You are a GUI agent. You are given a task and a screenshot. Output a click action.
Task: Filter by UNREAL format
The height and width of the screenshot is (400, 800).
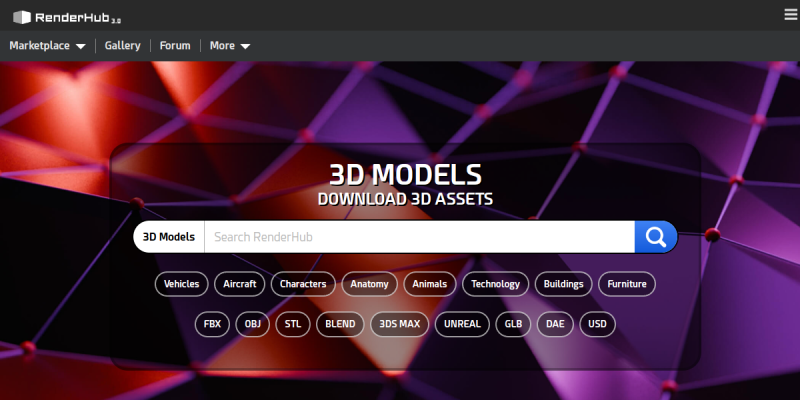click(462, 324)
